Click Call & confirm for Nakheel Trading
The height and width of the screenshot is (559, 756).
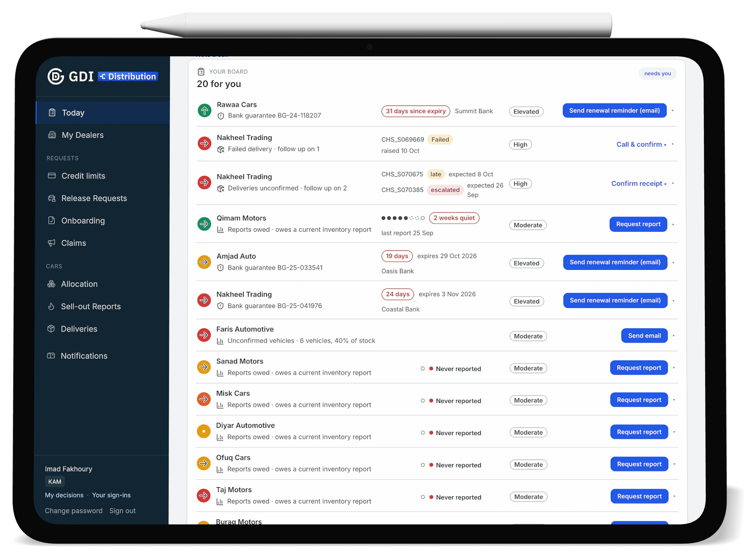(641, 144)
